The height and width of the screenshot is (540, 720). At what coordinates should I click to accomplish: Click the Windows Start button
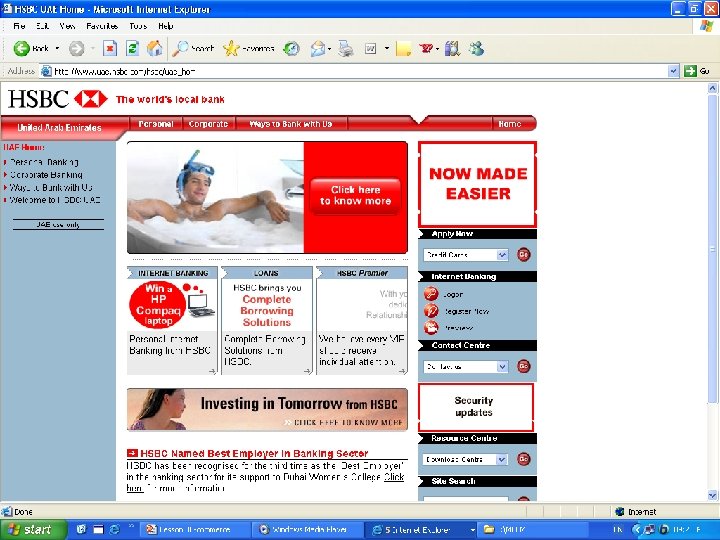point(33,529)
